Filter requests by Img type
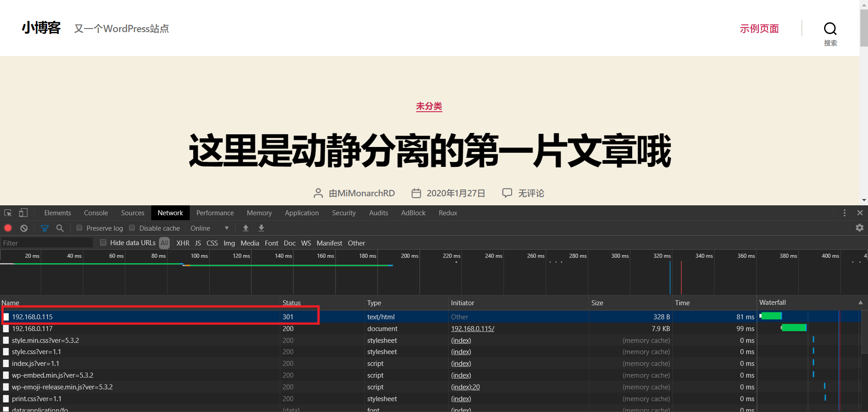The width and height of the screenshot is (868, 412). [x=229, y=243]
